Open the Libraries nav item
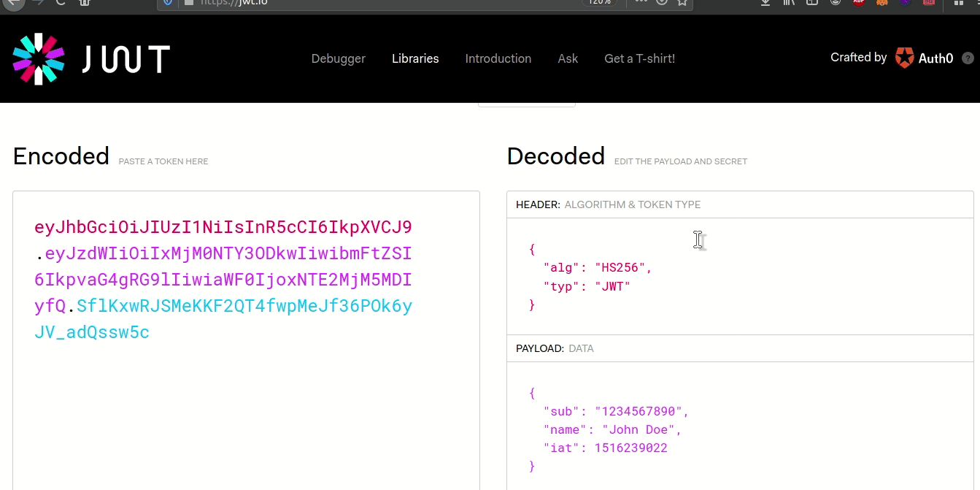This screenshot has height=490, width=980. (x=415, y=58)
